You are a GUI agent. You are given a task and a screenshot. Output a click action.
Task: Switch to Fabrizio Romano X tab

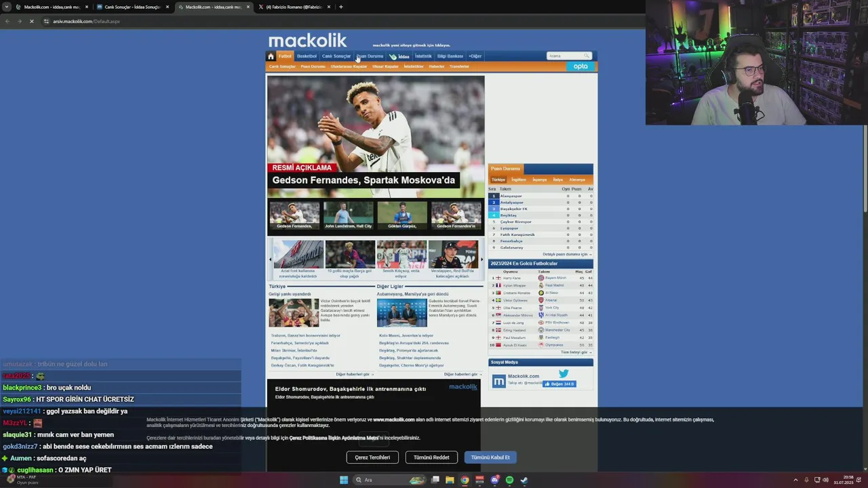[295, 7]
